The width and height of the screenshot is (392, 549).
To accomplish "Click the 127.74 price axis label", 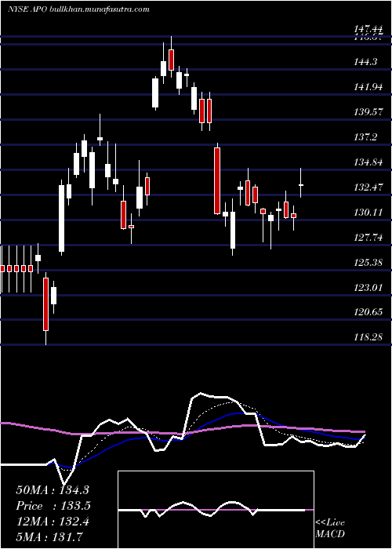I will (x=368, y=238).
